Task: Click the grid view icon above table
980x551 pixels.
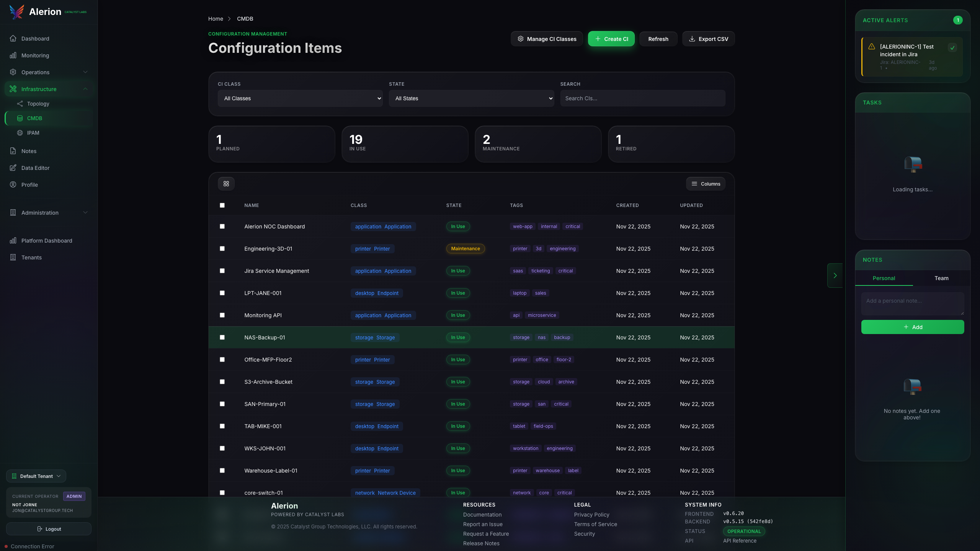Action: [226, 184]
